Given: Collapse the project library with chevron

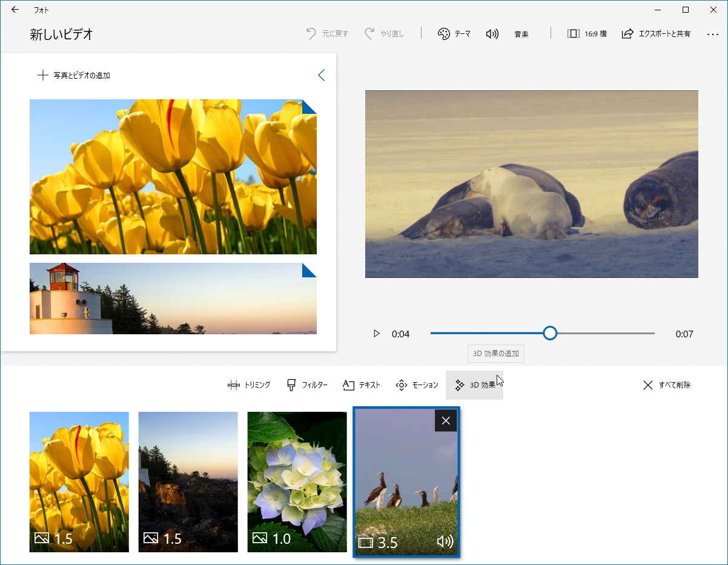Looking at the screenshot, I should [x=321, y=75].
